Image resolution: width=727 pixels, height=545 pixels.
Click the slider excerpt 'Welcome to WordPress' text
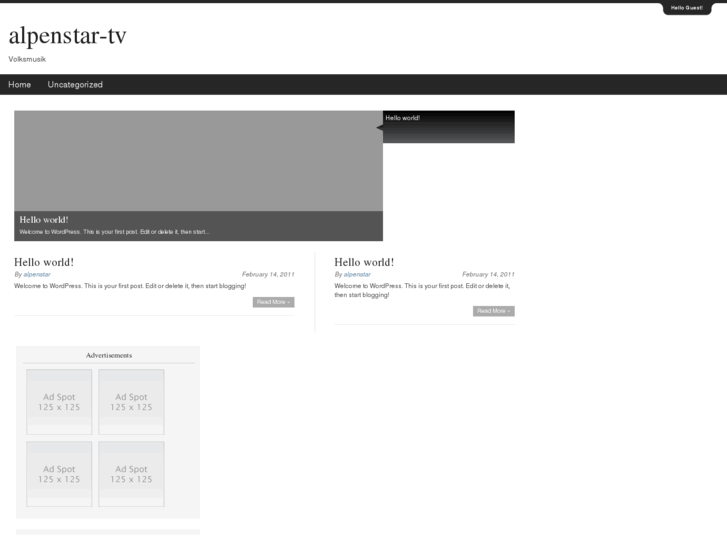point(115,232)
